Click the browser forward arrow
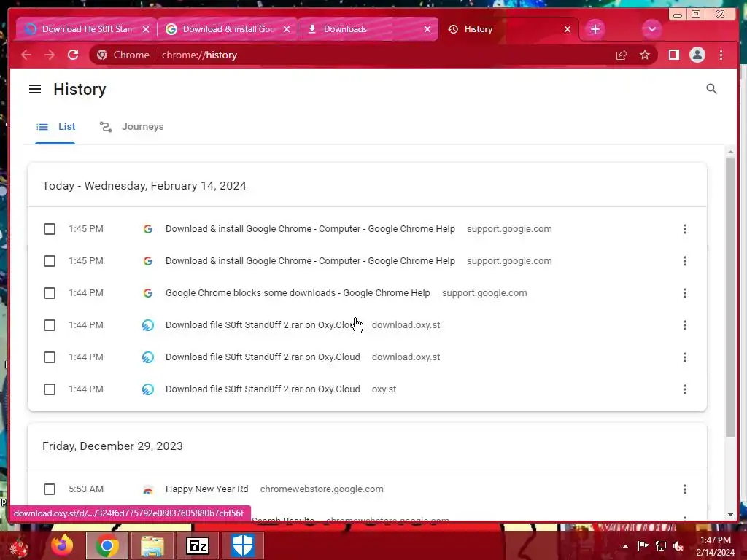The image size is (747, 560). point(50,55)
